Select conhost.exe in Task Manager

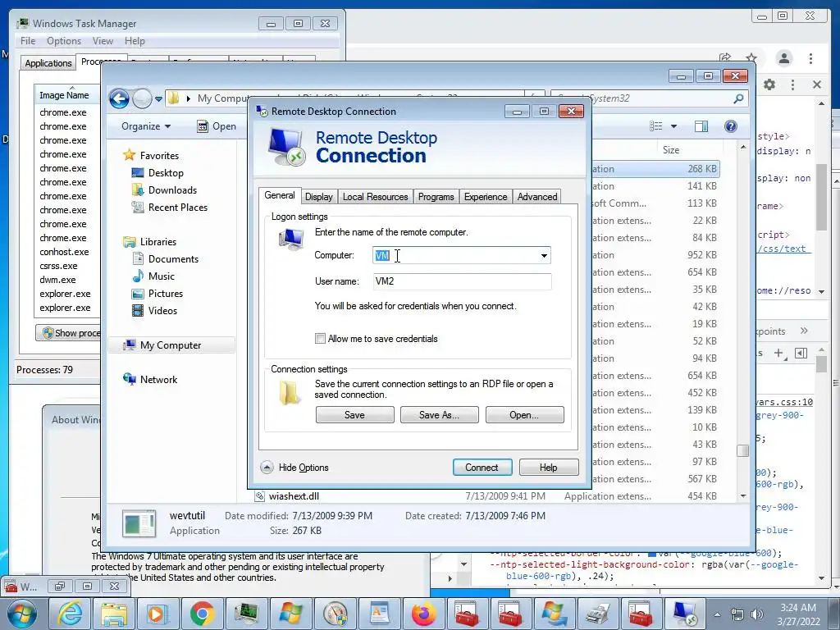pos(64,252)
